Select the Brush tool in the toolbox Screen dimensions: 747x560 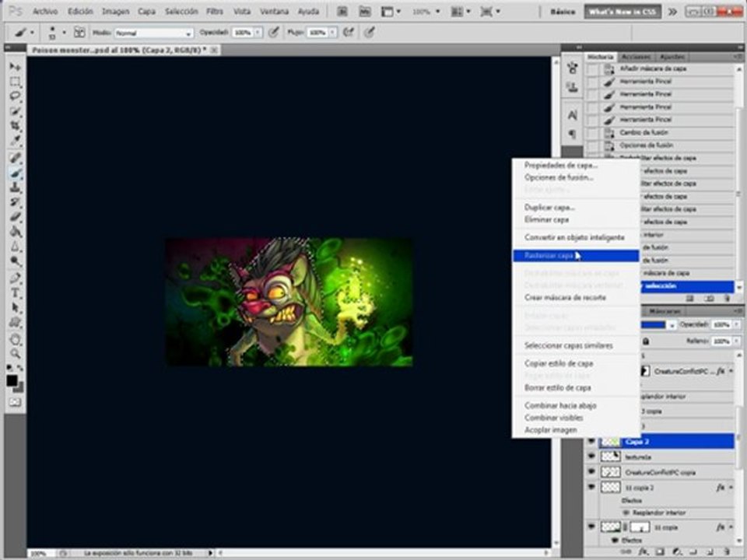click(x=16, y=173)
